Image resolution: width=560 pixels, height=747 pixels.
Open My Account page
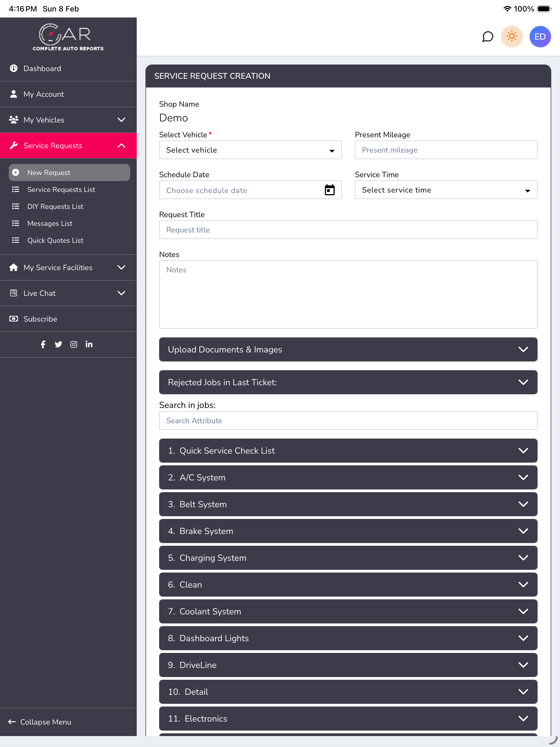coord(68,94)
